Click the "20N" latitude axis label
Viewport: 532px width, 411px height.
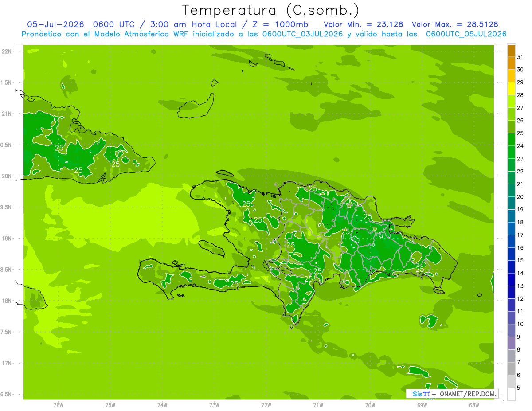pyautogui.click(x=6, y=176)
